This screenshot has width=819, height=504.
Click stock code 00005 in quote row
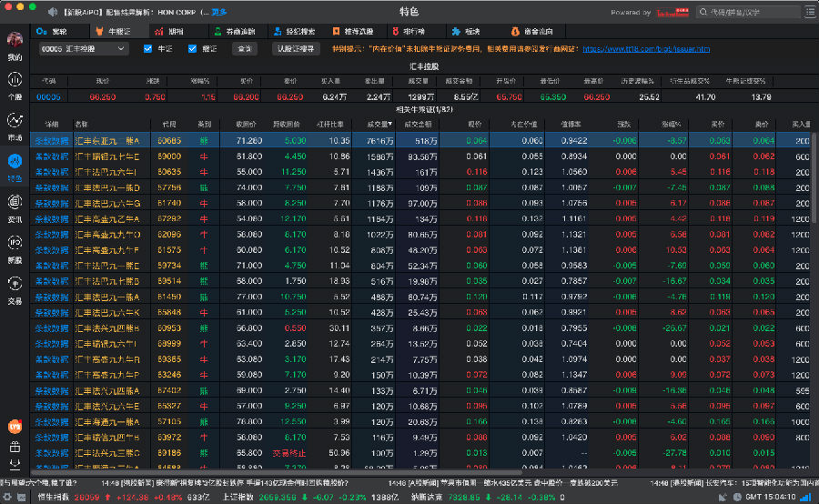pos(48,96)
